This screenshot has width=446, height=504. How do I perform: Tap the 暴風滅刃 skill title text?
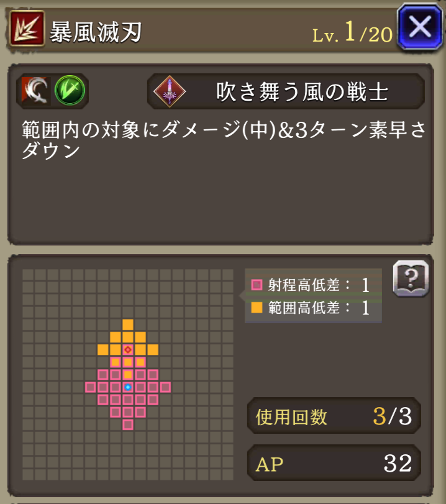(x=96, y=32)
